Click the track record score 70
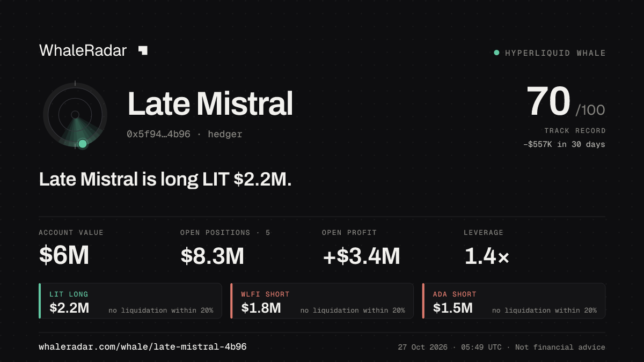The image size is (644, 362). (548, 101)
